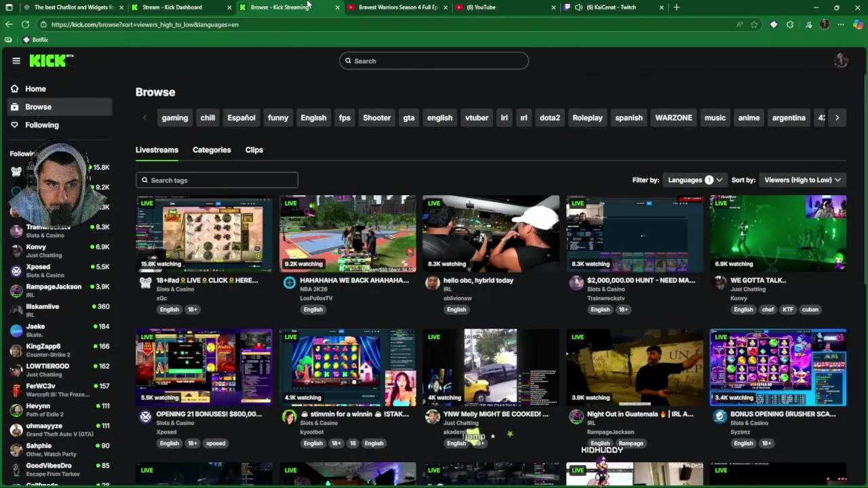Open the Konvy green stream thumbnail

click(778, 233)
